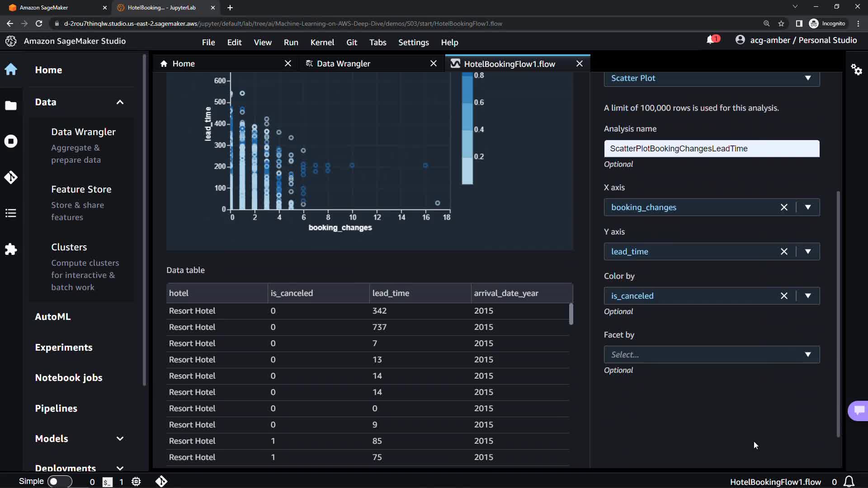868x488 pixels.
Task: Clear the booking_changes X axis selection
Action: click(784, 207)
